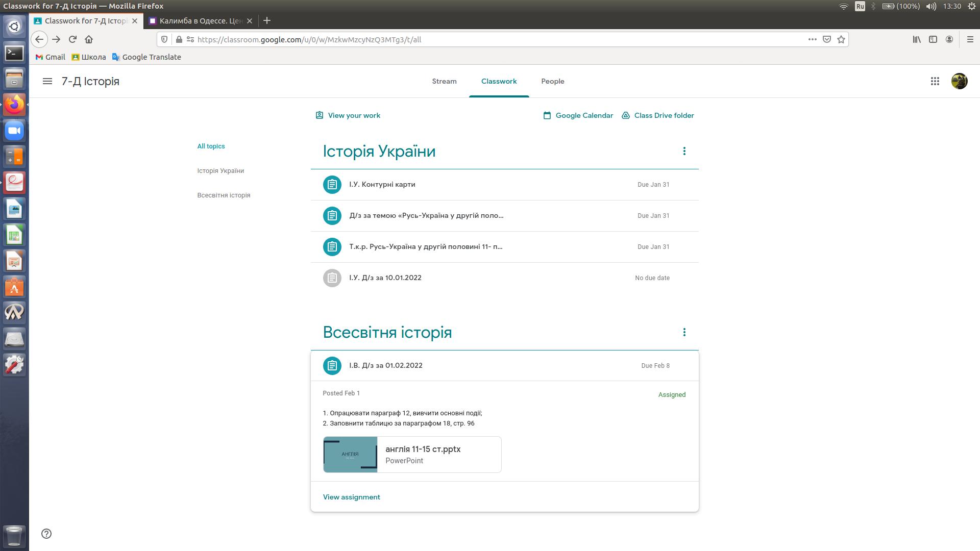Reload the page in Firefox
The image size is (980, 551).
point(72,39)
